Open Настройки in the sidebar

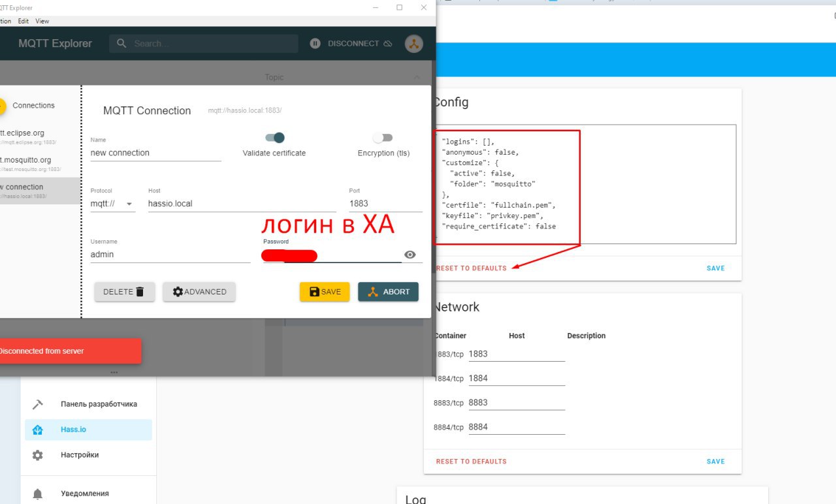(88, 455)
